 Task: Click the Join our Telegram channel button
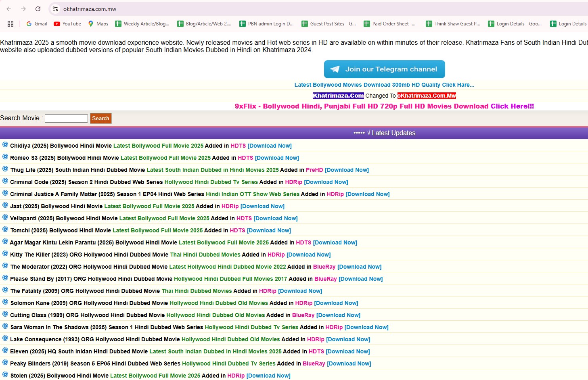point(384,69)
